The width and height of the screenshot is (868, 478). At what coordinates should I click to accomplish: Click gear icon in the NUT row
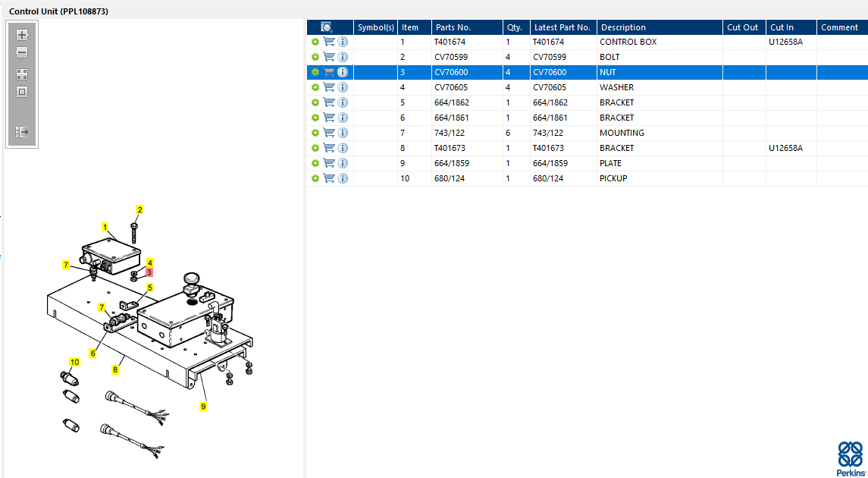click(x=315, y=72)
